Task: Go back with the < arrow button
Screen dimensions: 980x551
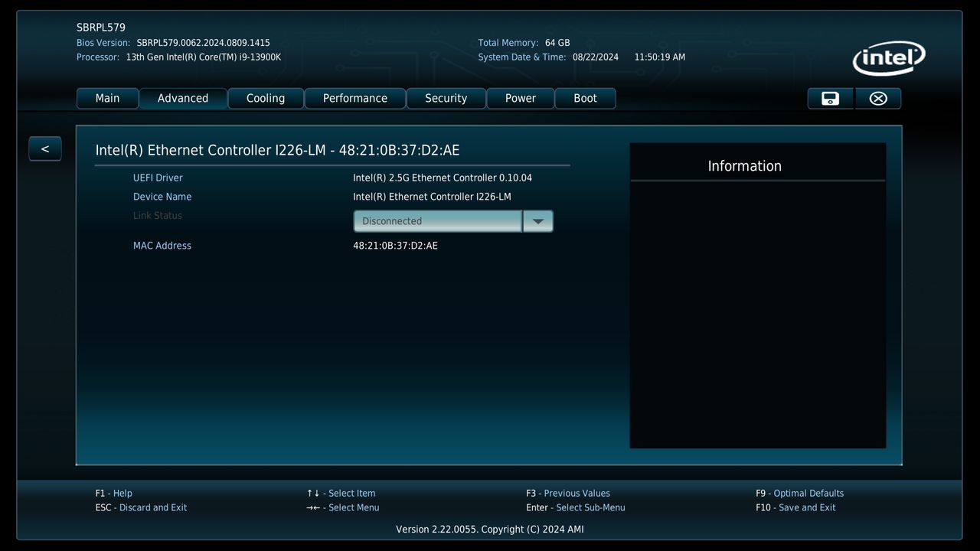Action: pyautogui.click(x=45, y=148)
